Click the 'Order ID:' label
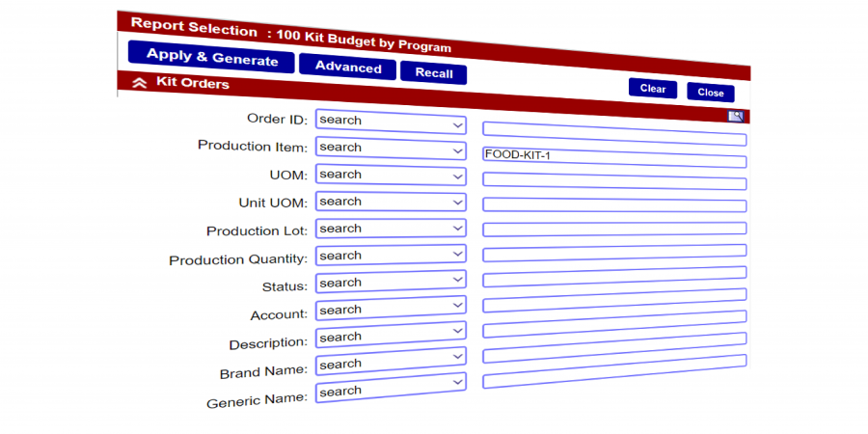Viewport: 868px width, 434px height. click(277, 119)
